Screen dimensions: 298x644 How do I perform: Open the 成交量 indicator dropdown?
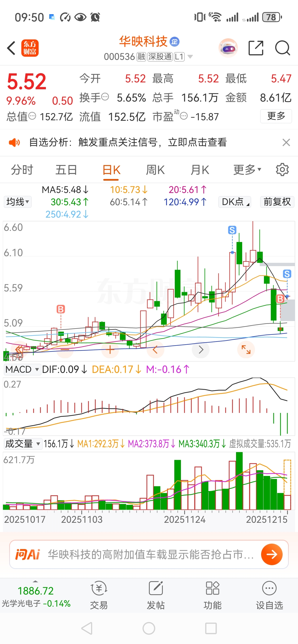click(x=23, y=444)
